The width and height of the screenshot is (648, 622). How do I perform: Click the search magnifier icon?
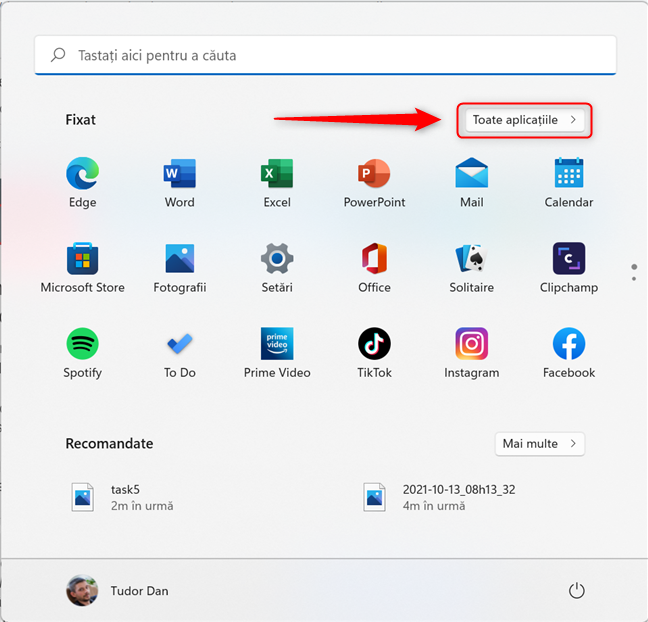(x=58, y=55)
